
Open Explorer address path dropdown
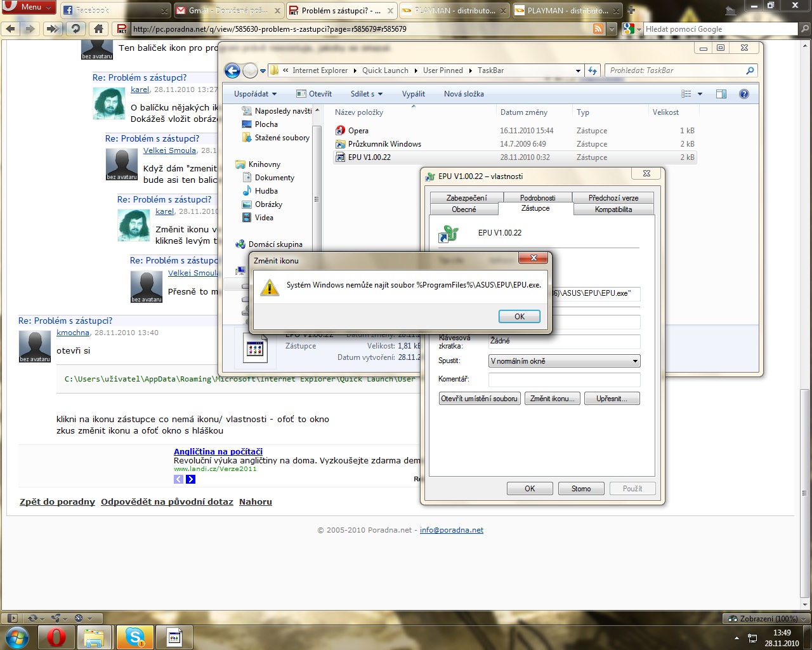point(578,70)
